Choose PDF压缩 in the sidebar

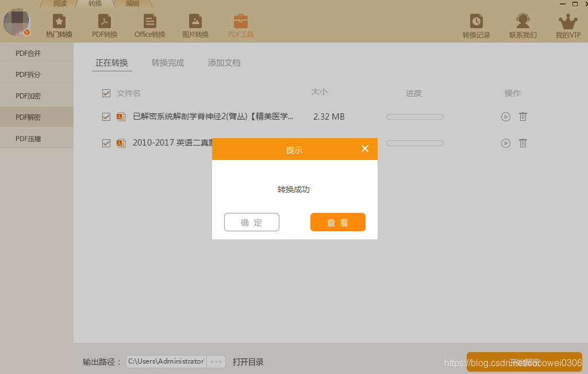click(x=37, y=139)
